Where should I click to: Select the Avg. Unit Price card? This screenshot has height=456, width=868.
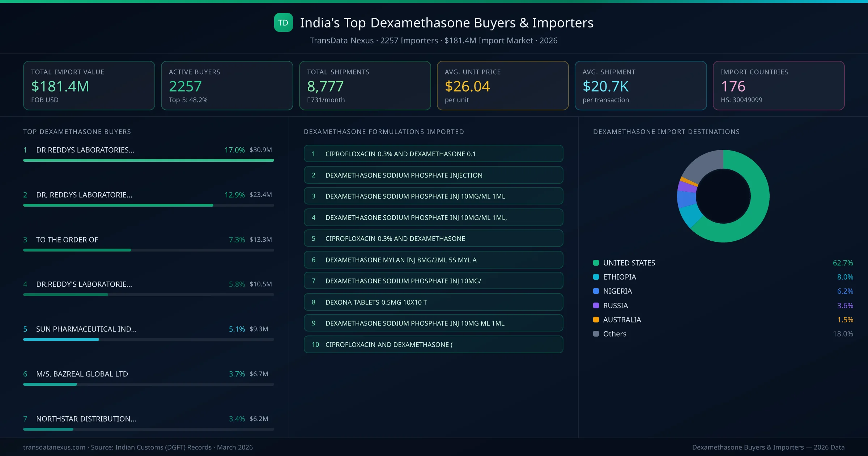click(x=503, y=85)
